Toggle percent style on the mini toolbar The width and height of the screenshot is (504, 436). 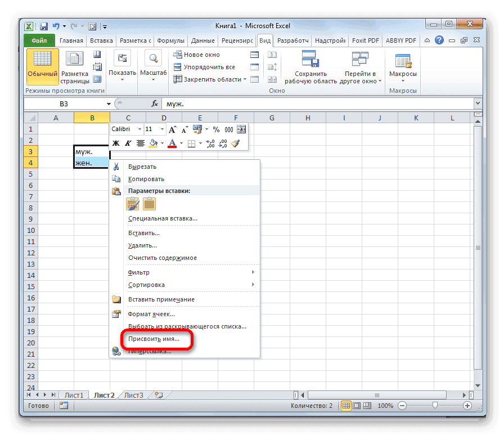coord(216,129)
